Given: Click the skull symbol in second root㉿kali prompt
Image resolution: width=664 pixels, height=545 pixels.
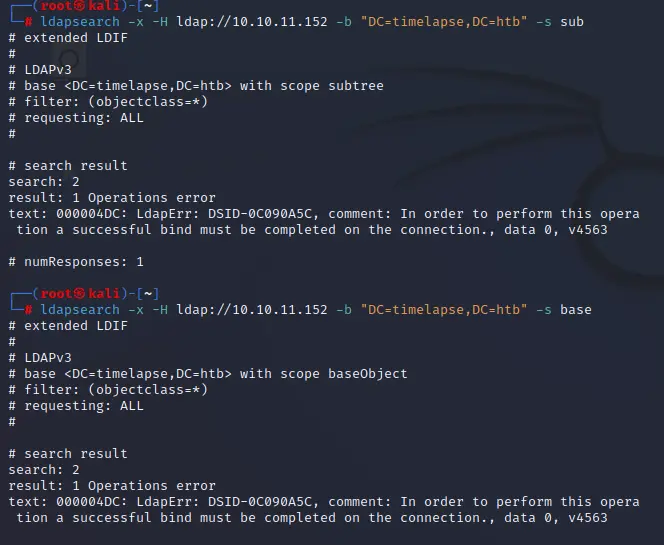Looking at the screenshot, I should pos(79,293).
